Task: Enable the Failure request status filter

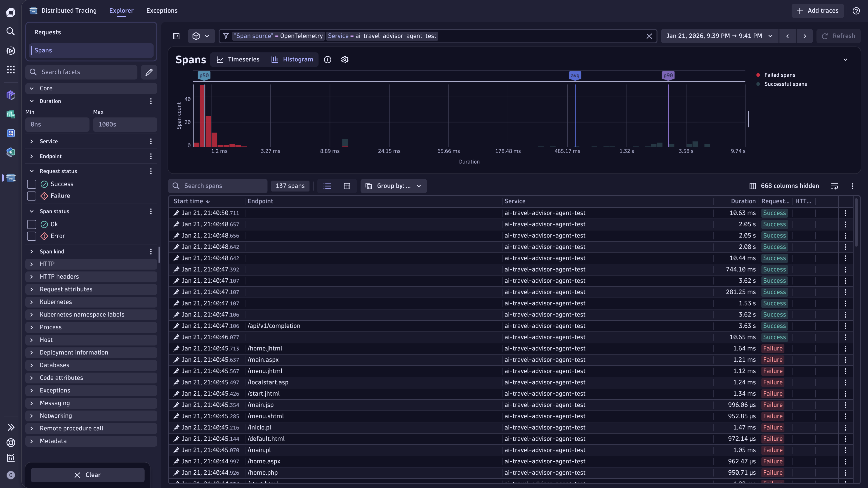Action: (31, 196)
